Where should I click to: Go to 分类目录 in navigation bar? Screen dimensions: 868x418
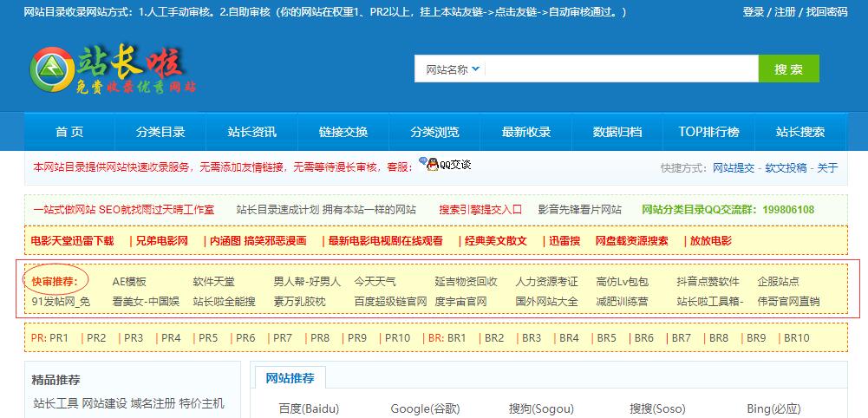[160, 132]
